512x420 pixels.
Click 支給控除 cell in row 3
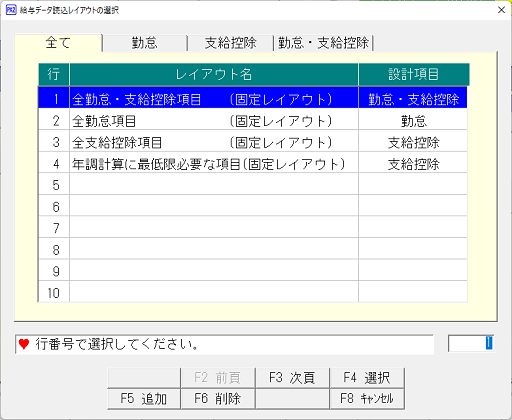click(413, 142)
